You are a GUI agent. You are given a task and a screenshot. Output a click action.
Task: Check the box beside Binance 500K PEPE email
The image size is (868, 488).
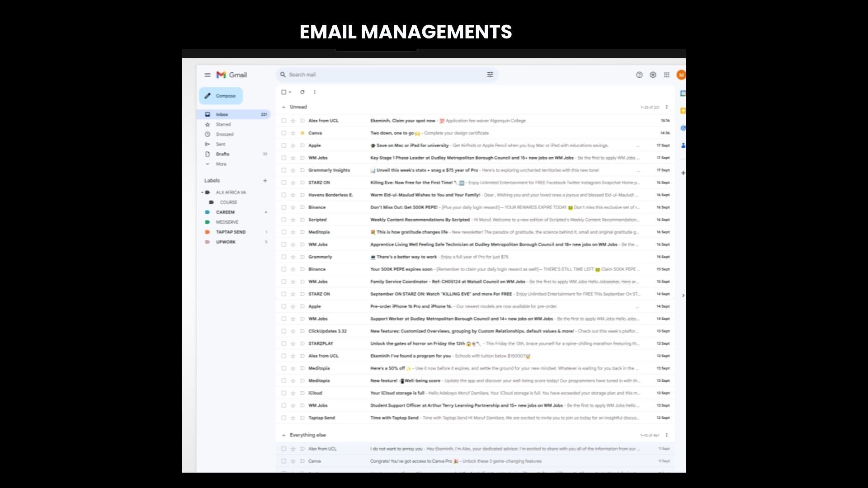283,207
